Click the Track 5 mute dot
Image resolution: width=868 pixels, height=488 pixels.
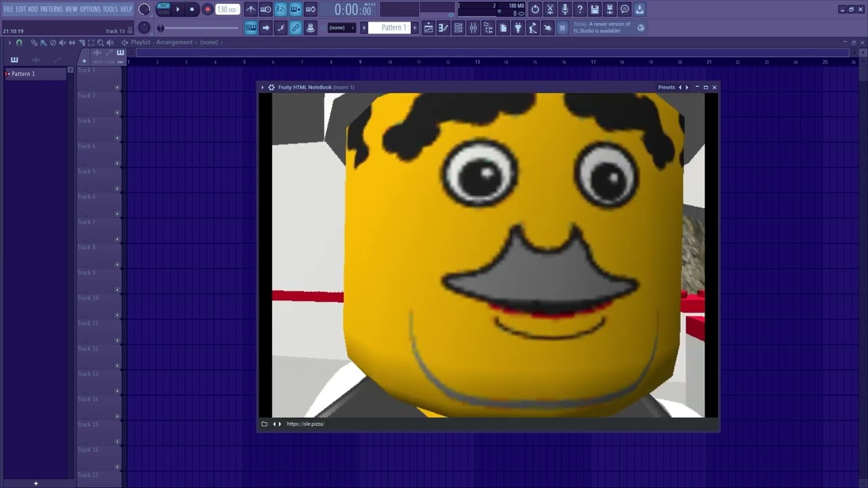(x=117, y=188)
